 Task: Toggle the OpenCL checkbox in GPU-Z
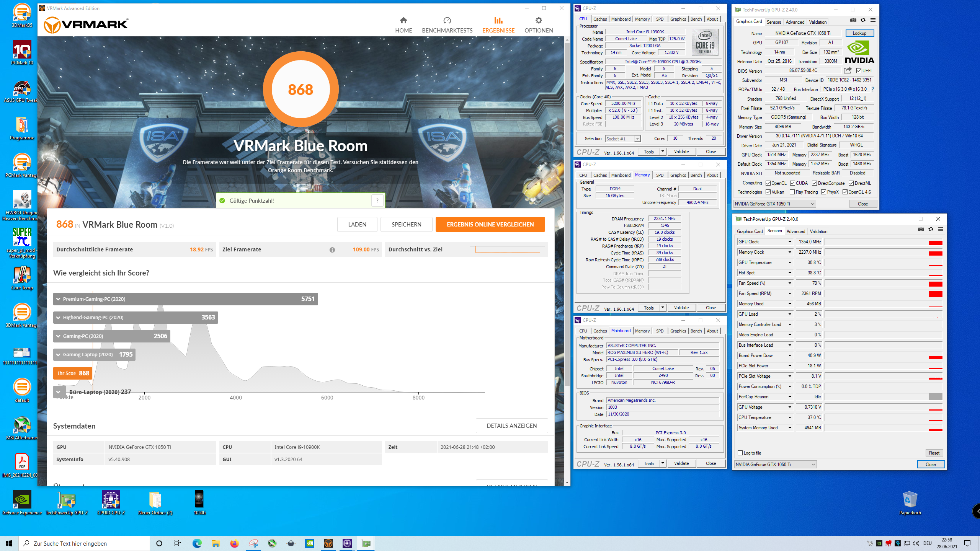click(x=768, y=183)
